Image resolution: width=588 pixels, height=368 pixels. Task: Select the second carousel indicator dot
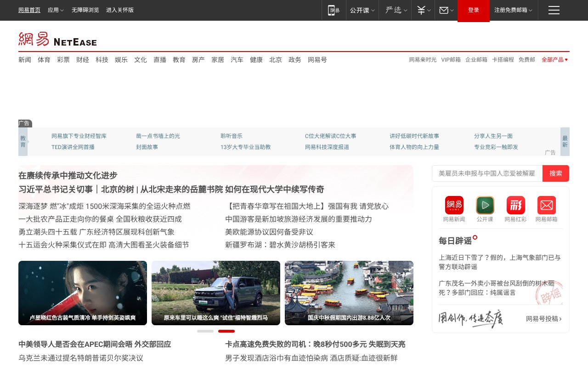[x=226, y=331]
